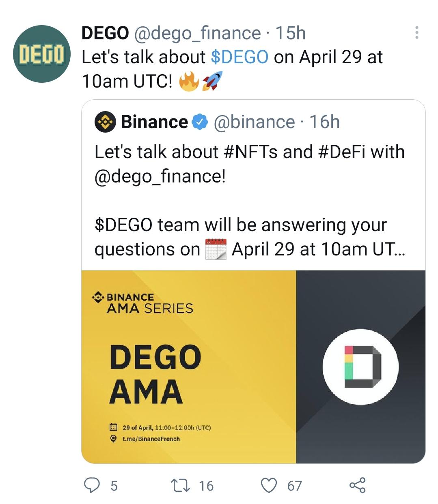This screenshot has height=504, width=438.
Task: Click the calendar emoji in the quoted tweet
Action: pos(217,249)
